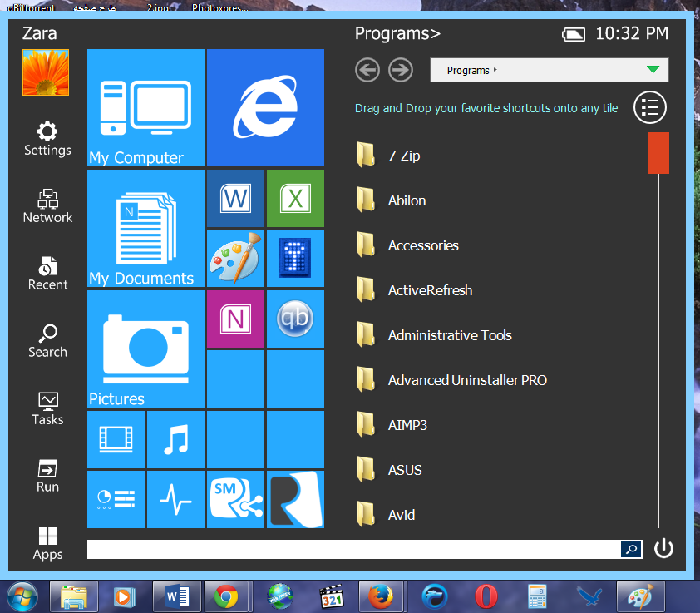The width and height of the screenshot is (700, 613).
Task: Launch the SM share tile
Action: point(236,500)
